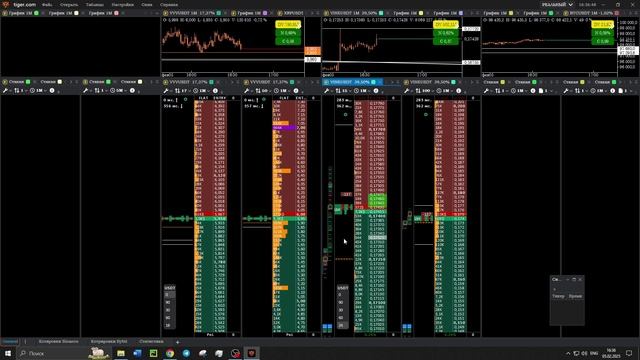Toggle teal link square on VINEUSDT 1M chart tab
Screen dimensions: 640x360
pos(381,13)
